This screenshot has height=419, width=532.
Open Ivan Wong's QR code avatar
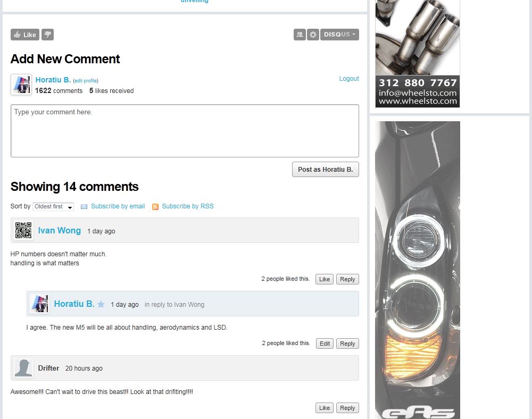point(23,231)
